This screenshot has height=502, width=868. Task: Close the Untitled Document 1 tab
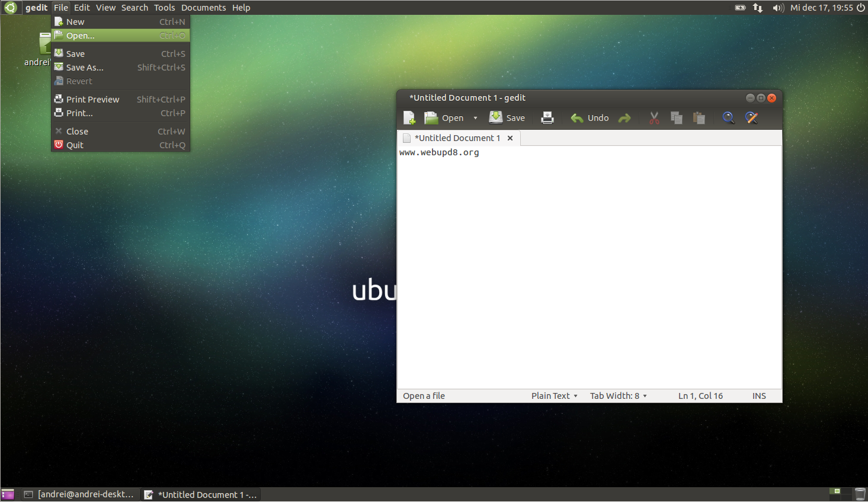pos(510,138)
